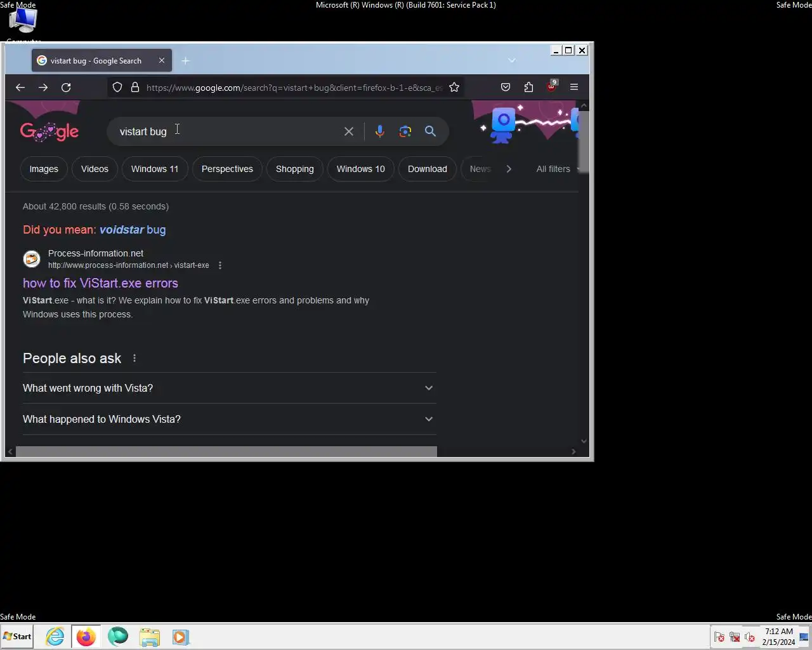Select the Images filter chip

[44, 169]
